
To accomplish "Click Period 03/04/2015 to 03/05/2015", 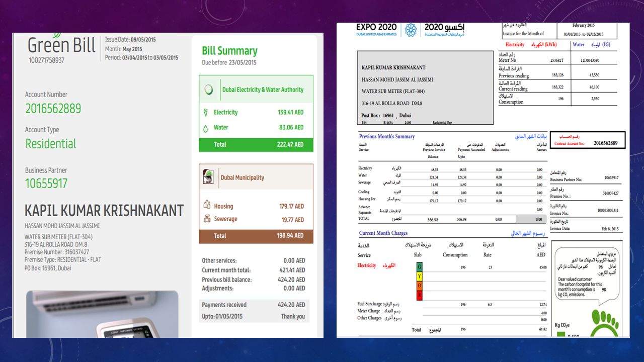I will [141, 58].
